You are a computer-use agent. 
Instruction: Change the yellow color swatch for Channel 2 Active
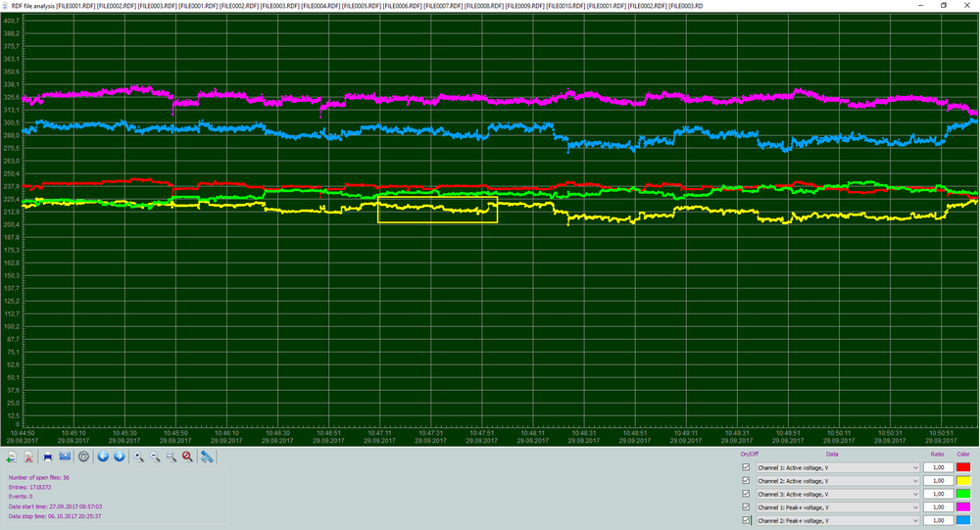[963, 481]
